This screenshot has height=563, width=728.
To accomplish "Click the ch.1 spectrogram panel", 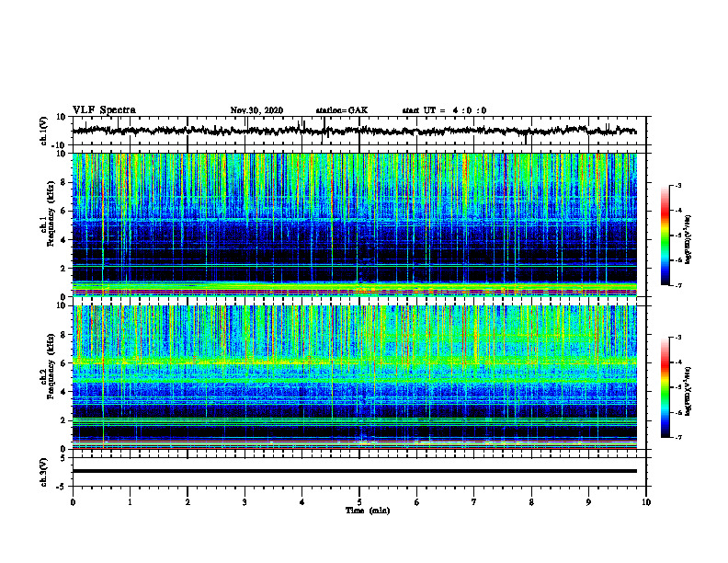I will (354, 224).
